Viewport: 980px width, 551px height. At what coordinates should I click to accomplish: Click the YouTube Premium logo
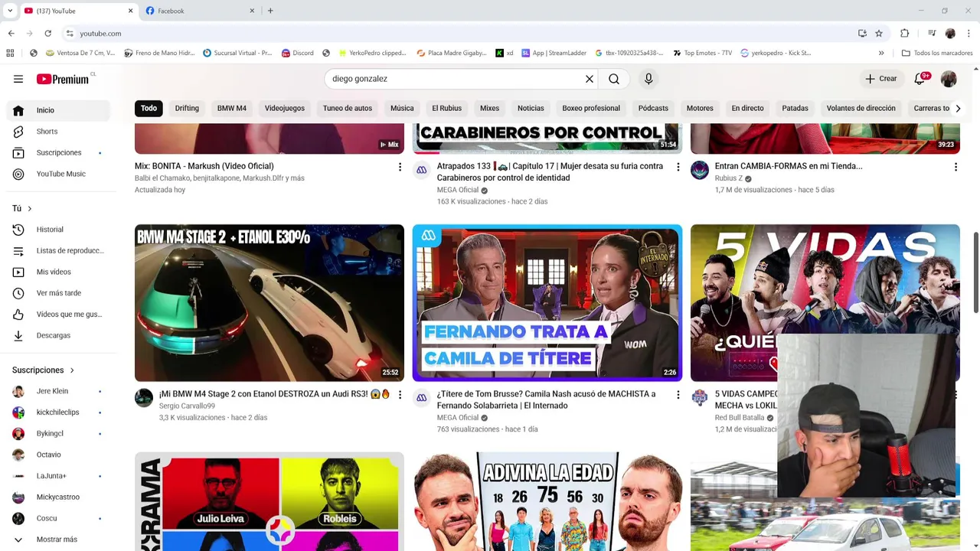click(x=63, y=79)
